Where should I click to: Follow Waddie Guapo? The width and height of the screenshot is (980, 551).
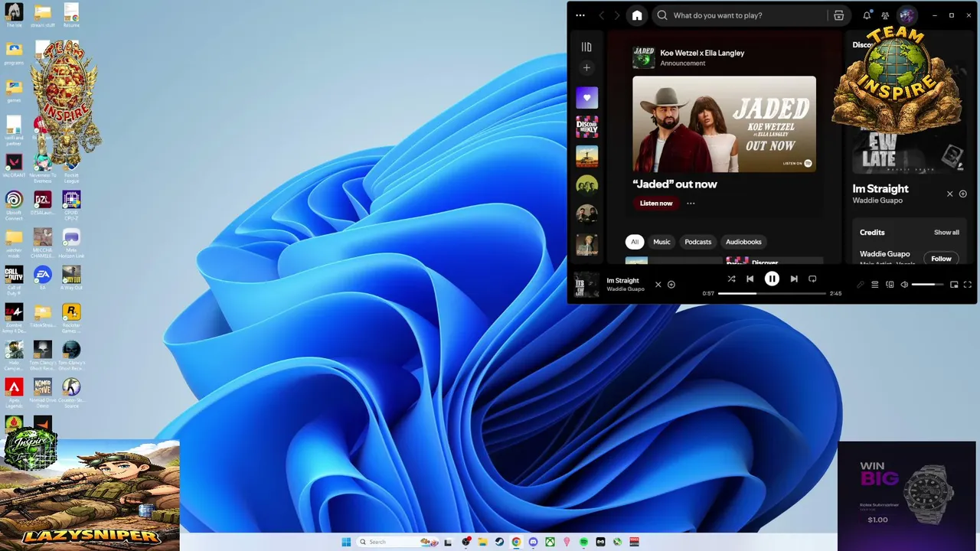(x=941, y=259)
